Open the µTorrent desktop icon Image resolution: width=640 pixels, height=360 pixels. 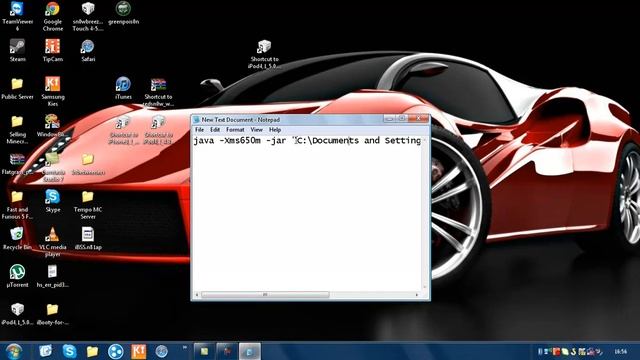[17, 276]
